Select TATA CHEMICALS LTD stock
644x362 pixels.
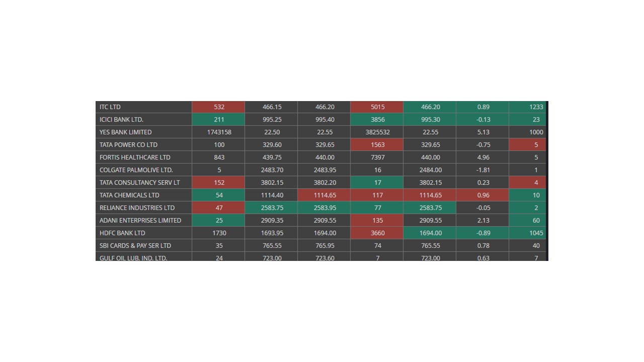129,195
